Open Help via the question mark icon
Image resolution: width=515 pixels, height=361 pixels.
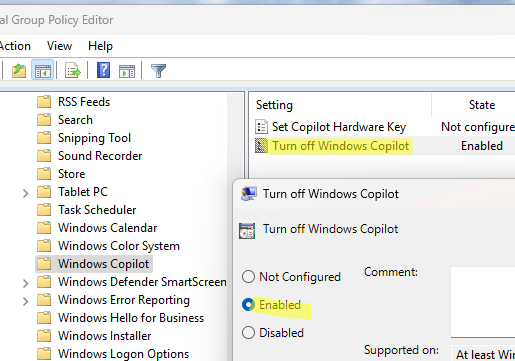coord(103,70)
